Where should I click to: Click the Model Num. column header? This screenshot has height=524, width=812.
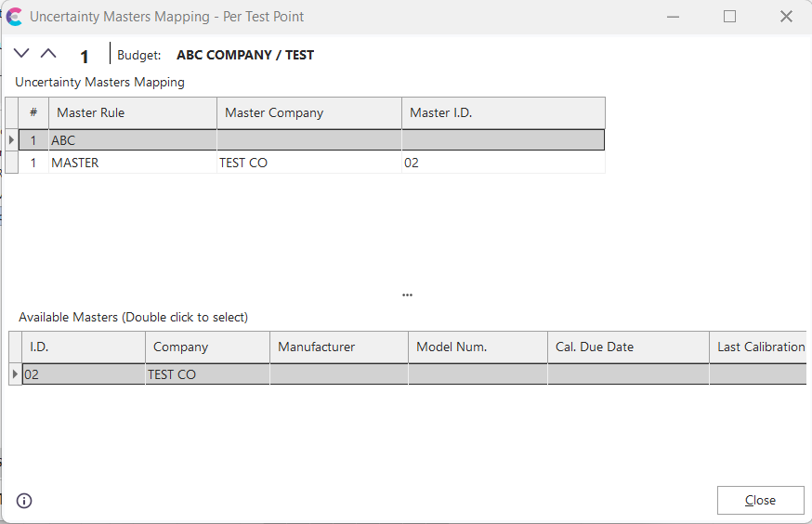[x=477, y=347]
